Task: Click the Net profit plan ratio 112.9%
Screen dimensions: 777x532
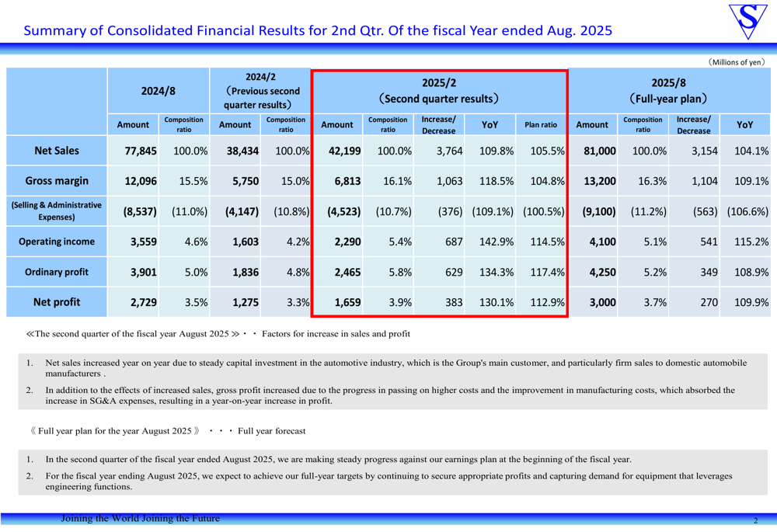Action: 547,302
